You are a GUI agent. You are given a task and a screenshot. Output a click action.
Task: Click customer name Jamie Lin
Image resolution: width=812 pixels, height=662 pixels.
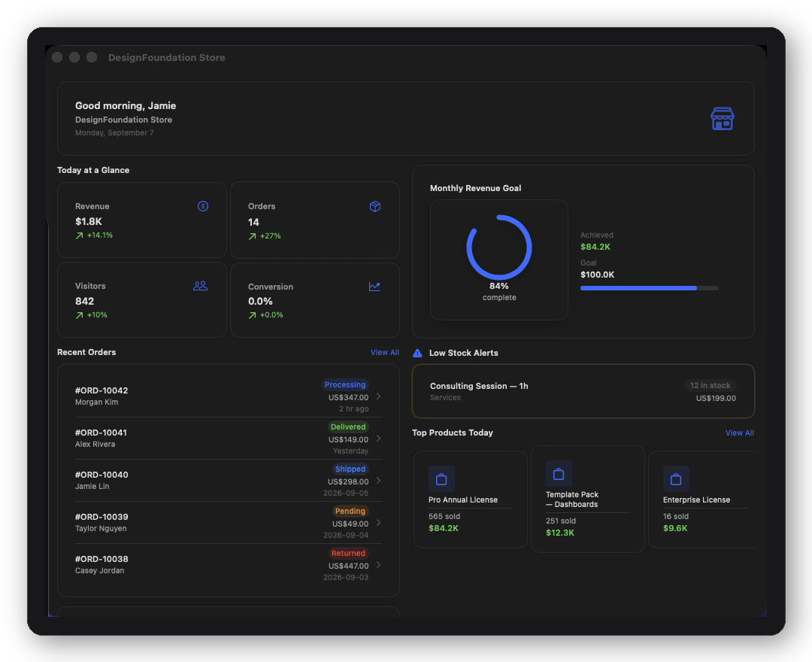click(92, 487)
